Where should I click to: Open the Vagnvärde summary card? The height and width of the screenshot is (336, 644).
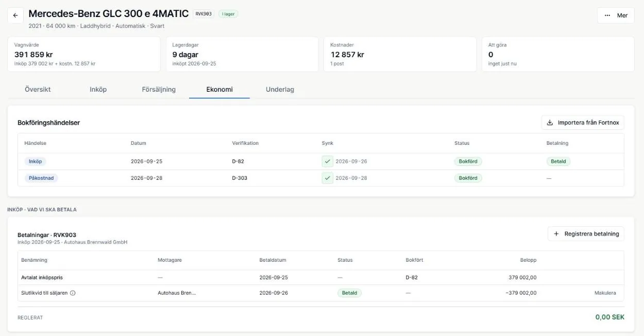tap(84, 54)
